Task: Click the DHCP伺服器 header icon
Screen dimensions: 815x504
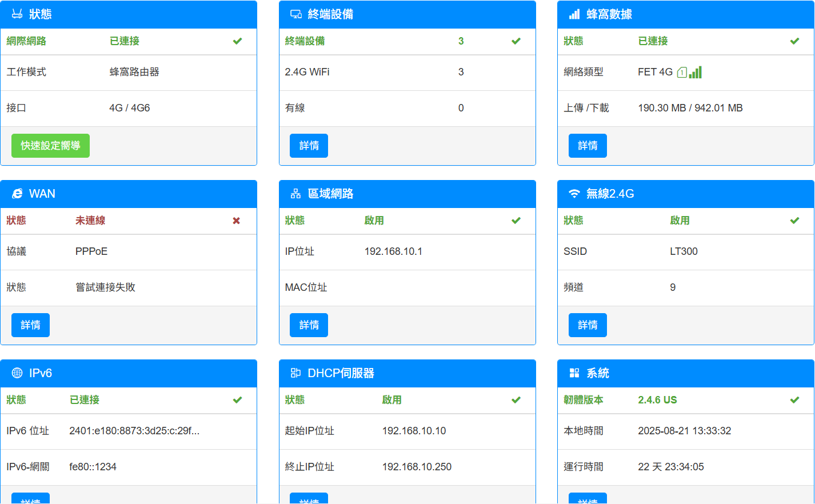Action: pos(295,373)
